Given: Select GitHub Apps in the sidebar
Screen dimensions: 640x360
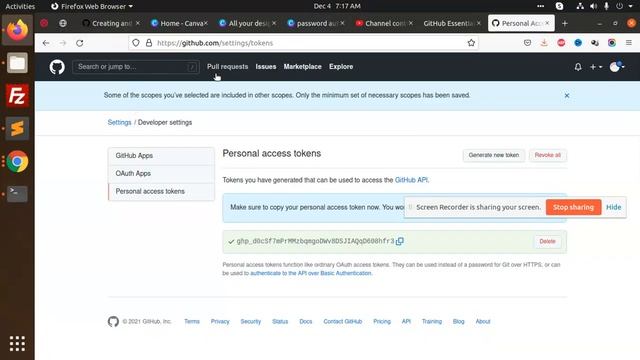Looking at the screenshot, I should (161, 156).
